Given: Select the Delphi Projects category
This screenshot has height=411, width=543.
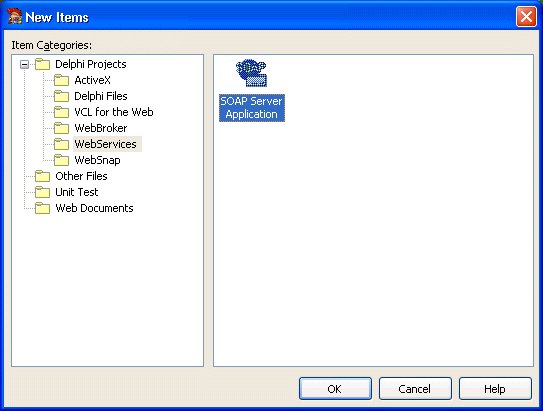Looking at the screenshot, I should 91,64.
